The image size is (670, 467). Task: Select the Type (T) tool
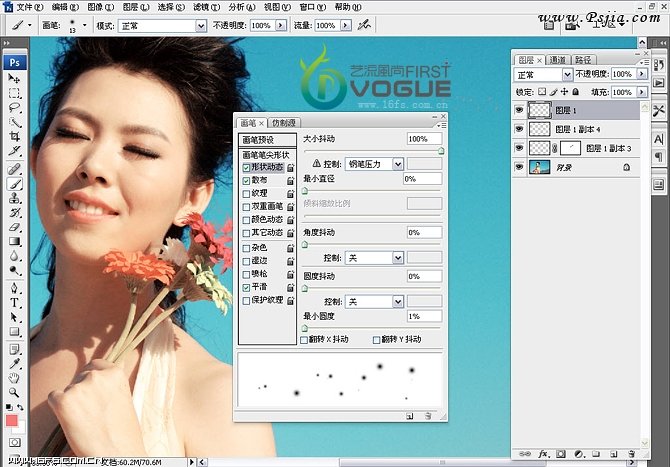click(15, 302)
